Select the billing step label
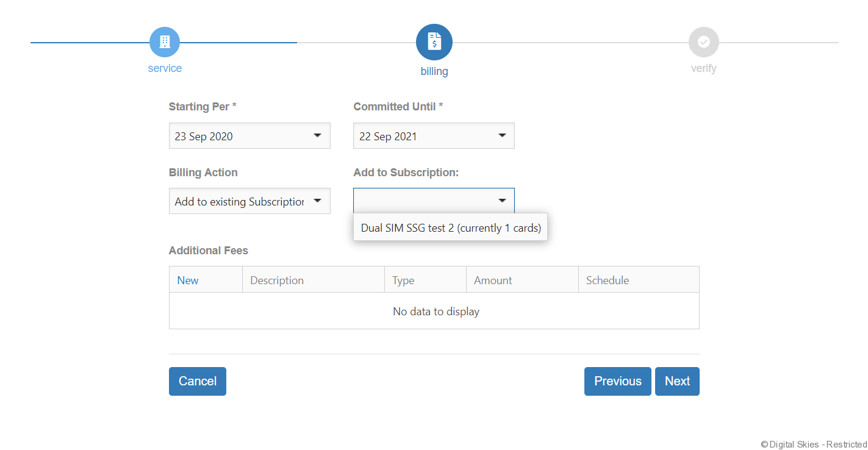 (x=434, y=71)
